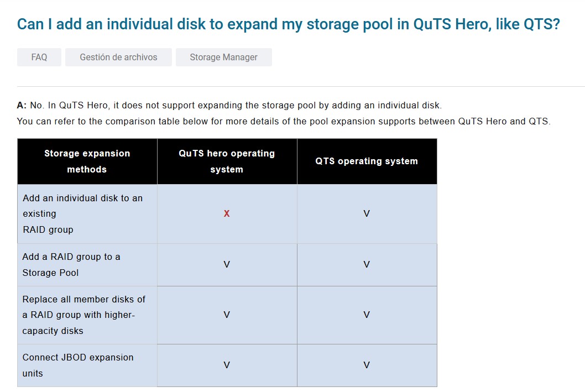Click QTS checkmark for adding an individual disk
This screenshot has height=392, width=585.
click(x=367, y=213)
